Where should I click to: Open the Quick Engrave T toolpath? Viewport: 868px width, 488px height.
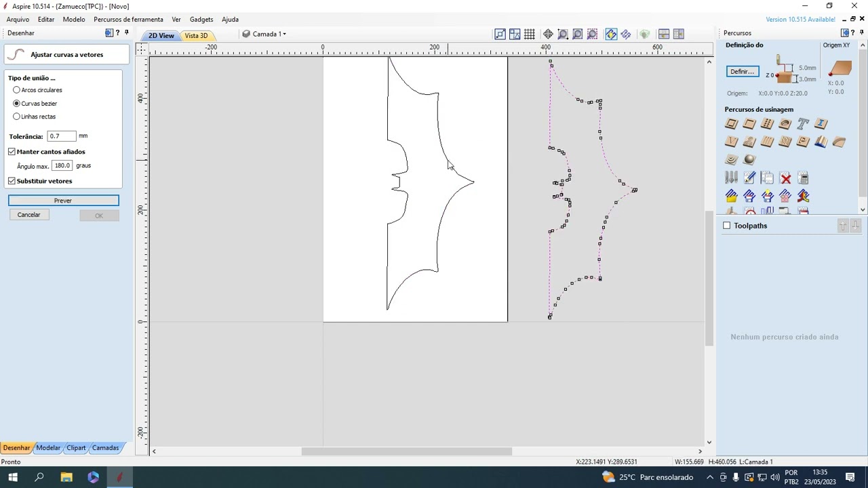803,124
